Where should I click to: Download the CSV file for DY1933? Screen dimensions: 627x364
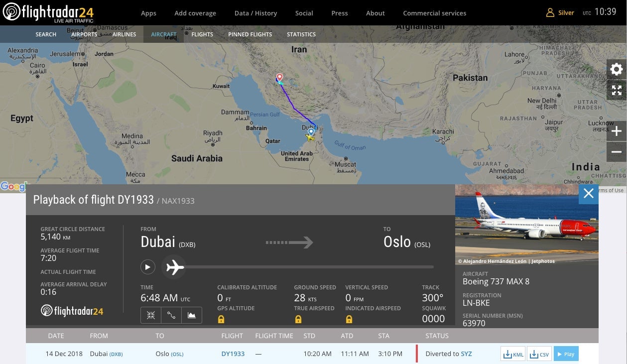[x=539, y=354]
